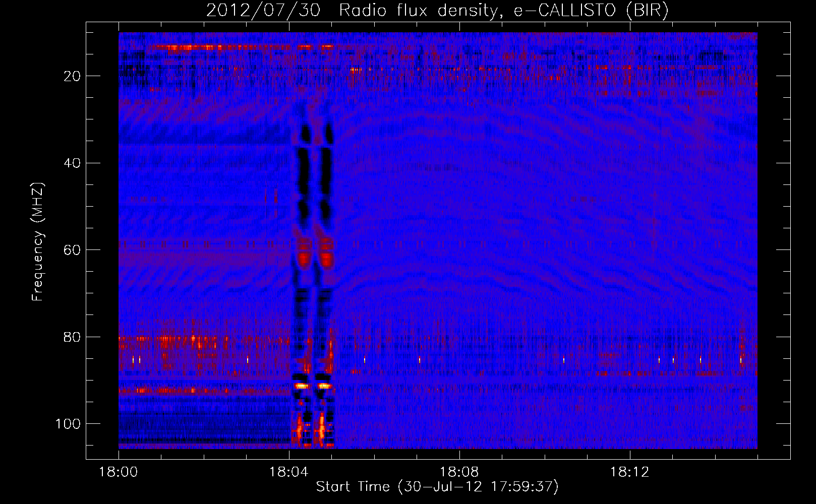816x504 pixels.
Task: Click the '60' frequency tick label
Action: coord(73,250)
